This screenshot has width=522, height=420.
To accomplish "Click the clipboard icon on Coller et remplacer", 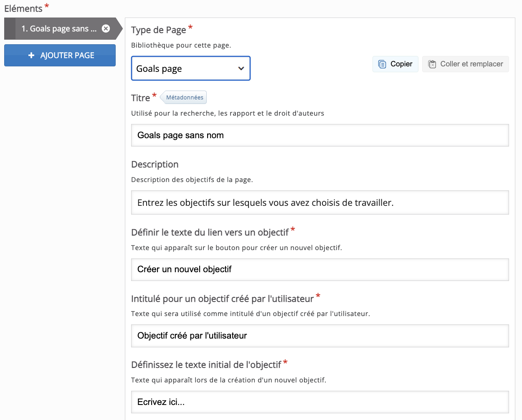I will pyautogui.click(x=432, y=64).
